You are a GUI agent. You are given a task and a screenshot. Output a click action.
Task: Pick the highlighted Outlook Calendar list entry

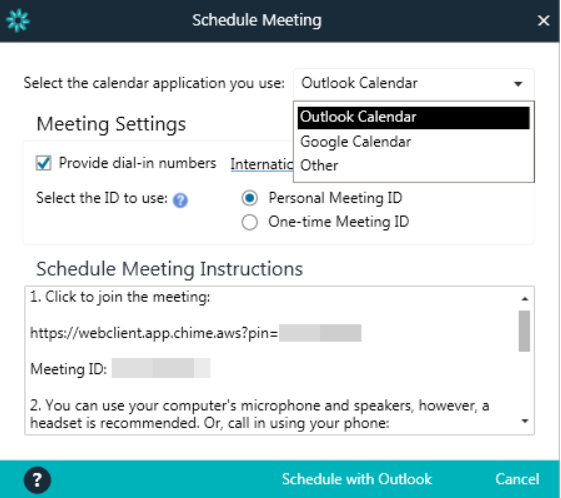pyautogui.click(x=413, y=117)
